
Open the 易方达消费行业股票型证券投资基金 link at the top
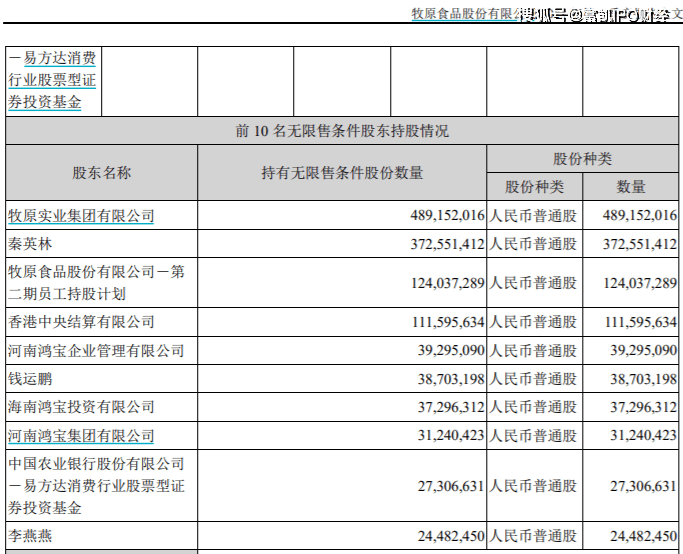point(52,80)
